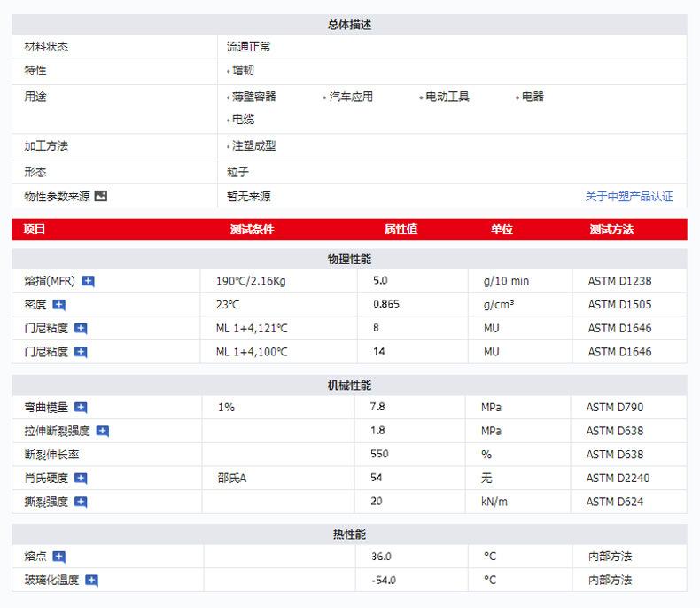Open the 关于中塑产品认证 link

tap(628, 197)
